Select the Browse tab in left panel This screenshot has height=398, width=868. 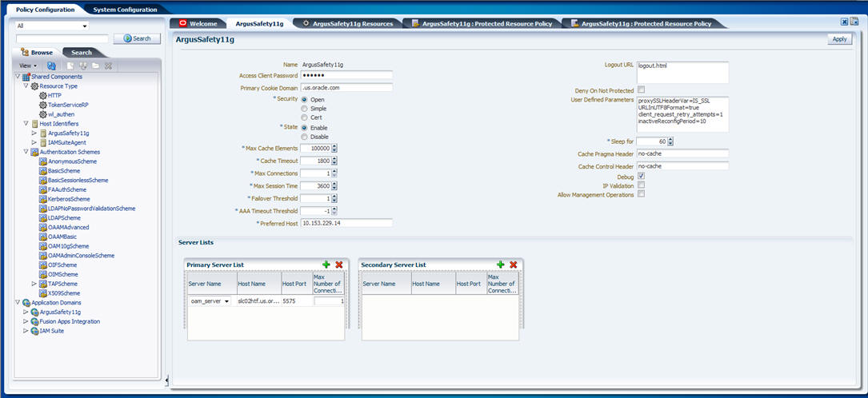point(37,53)
